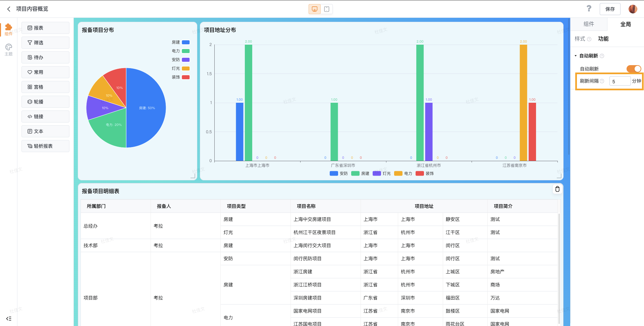The width and height of the screenshot is (644, 326).
Task: Select the 主题 palette icon
Action: coord(9,50)
